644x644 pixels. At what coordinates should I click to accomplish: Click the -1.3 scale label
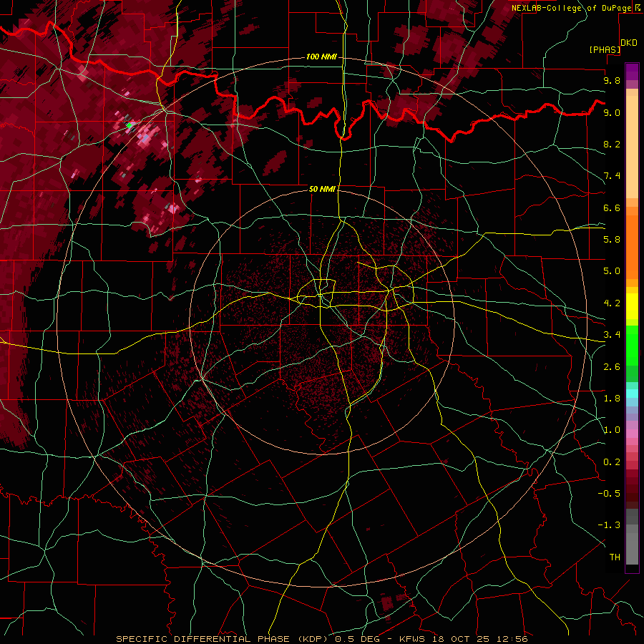coord(609,525)
